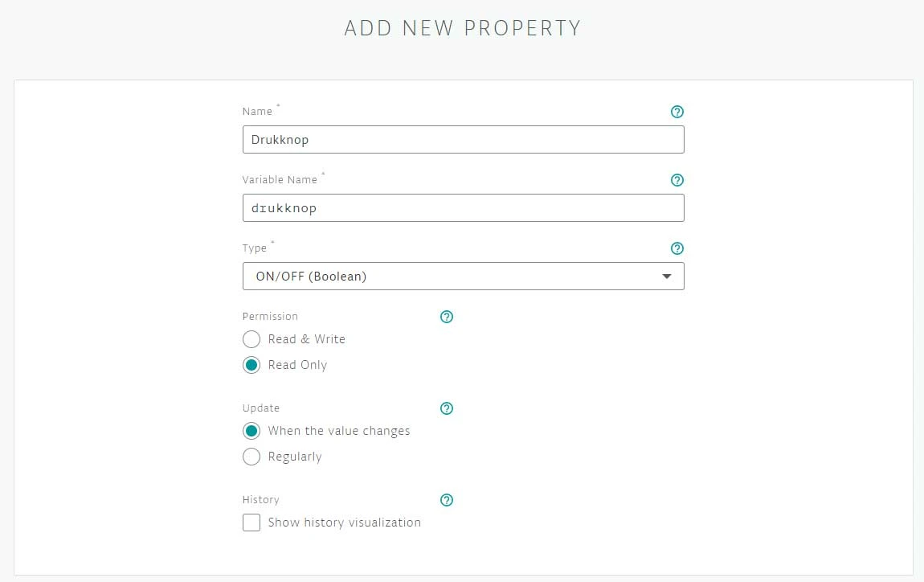Choose the Regularly update radio button
Viewport: 924px width, 582px height.
(251, 457)
